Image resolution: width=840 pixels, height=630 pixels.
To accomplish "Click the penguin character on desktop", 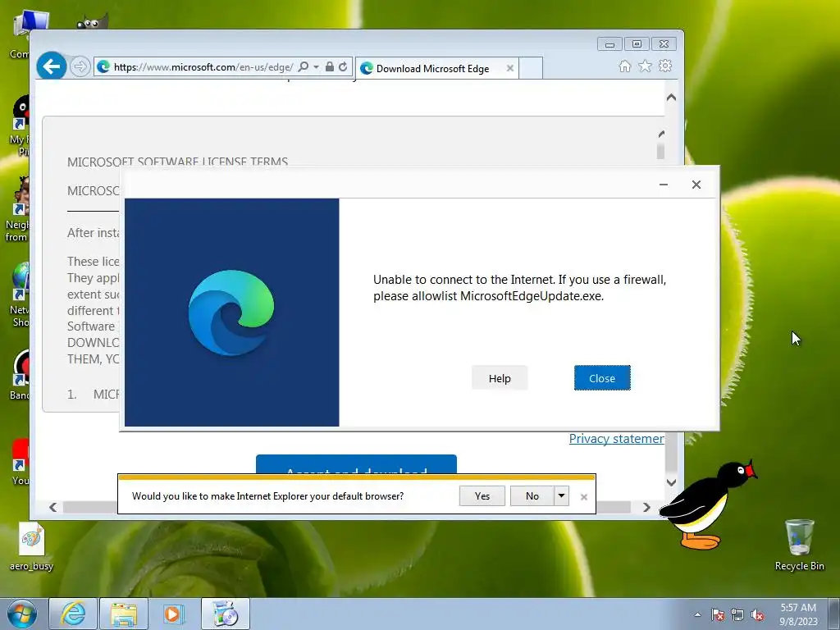I will (x=707, y=504).
